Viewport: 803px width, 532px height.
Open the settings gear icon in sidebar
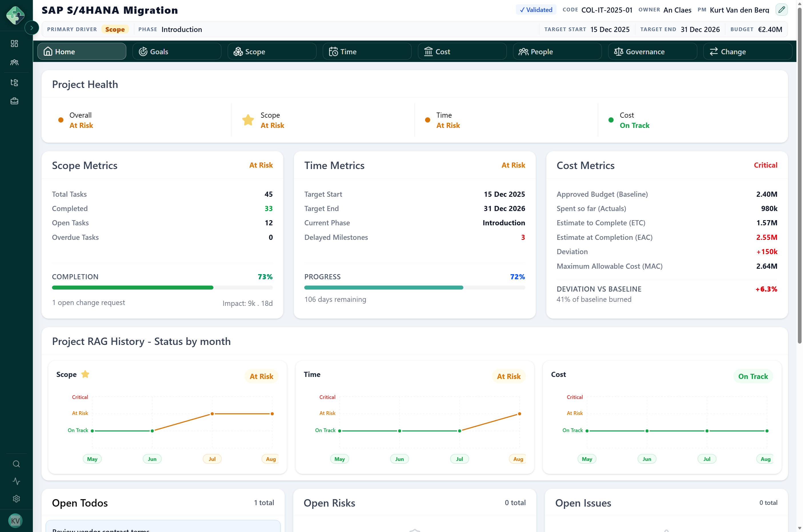click(x=16, y=499)
